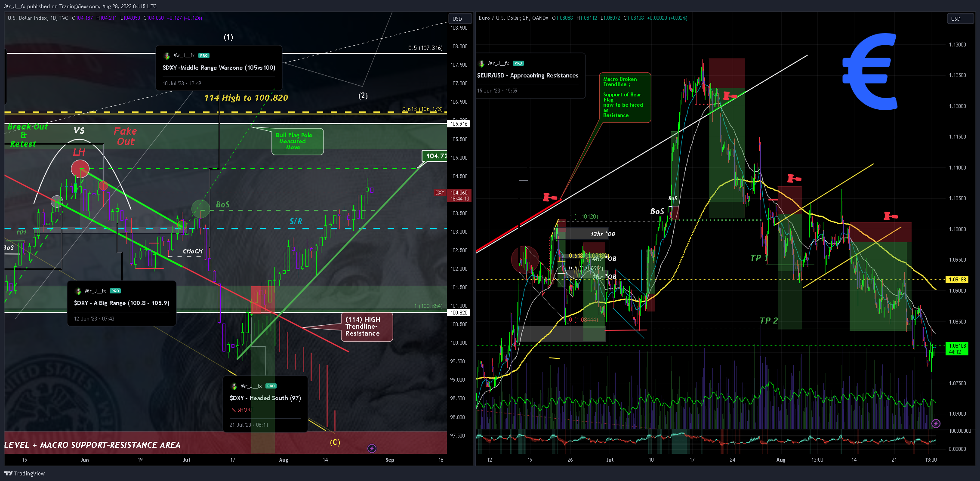Click red flag beside Macro Broken Trendline note
Image resolution: width=980 pixels, height=481 pixels.
tap(730, 95)
